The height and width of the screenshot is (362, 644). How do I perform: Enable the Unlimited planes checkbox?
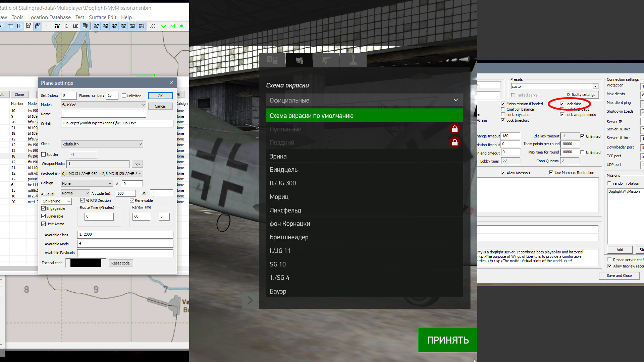[124, 96]
